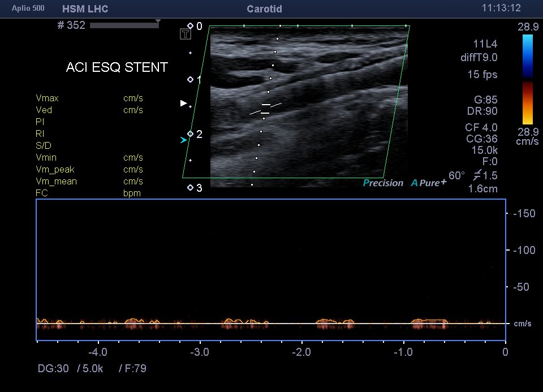Click the #352 frame number
543x392 pixels.
coord(71,25)
